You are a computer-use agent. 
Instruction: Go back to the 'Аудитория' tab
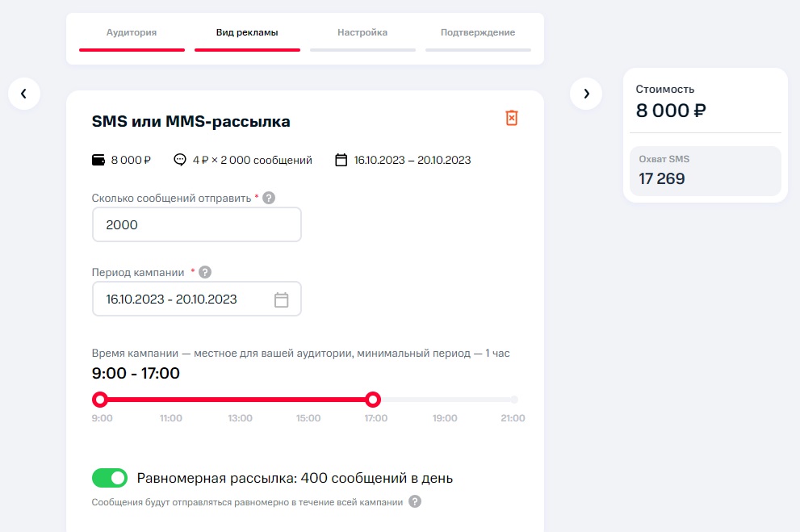point(131,32)
